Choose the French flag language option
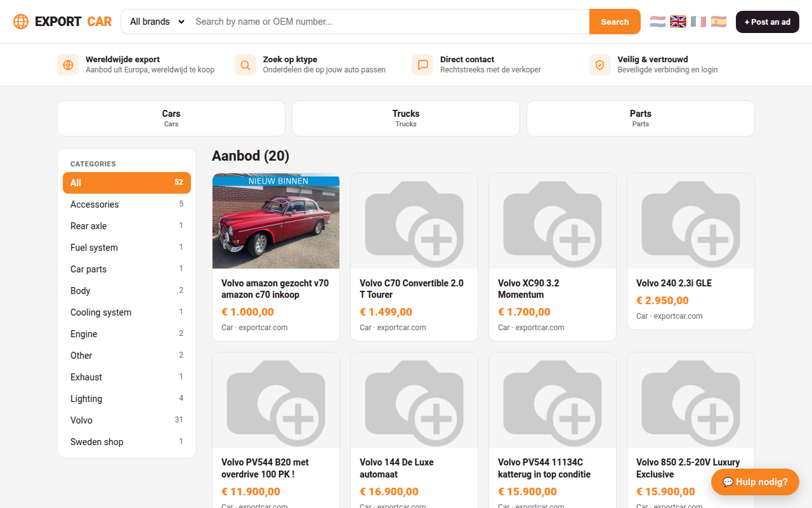This screenshot has width=812, height=508. click(x=698, y=22)
